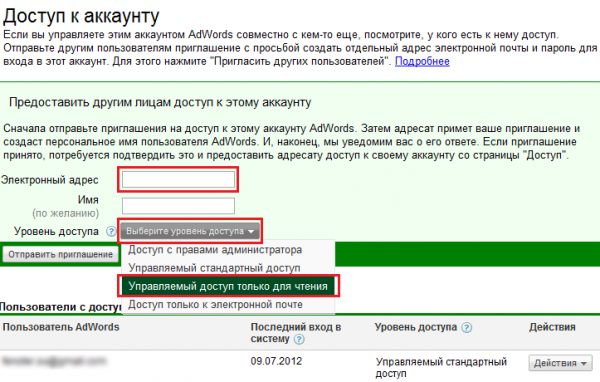Open the Выберите уровень доступа dropdown
600x382 pixels.
pos(190,231)
